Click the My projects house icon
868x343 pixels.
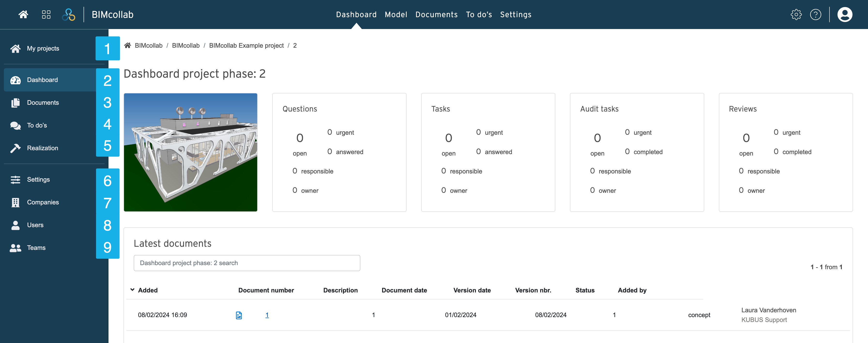pos(15,48)
